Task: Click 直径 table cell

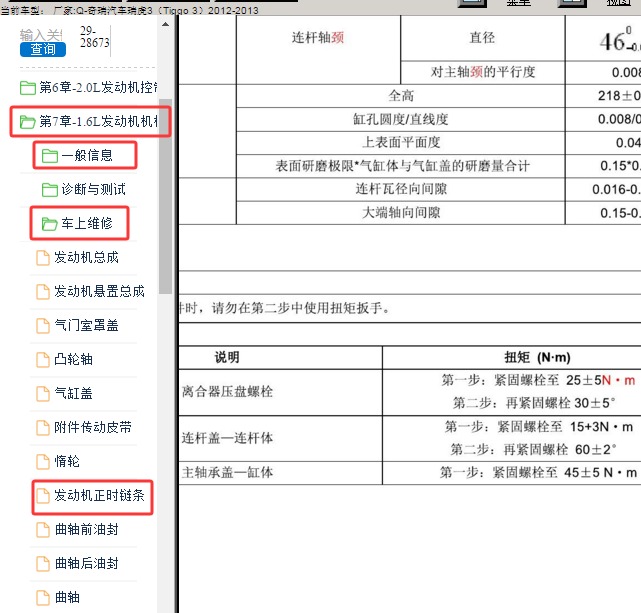Action: pos(482,38)
